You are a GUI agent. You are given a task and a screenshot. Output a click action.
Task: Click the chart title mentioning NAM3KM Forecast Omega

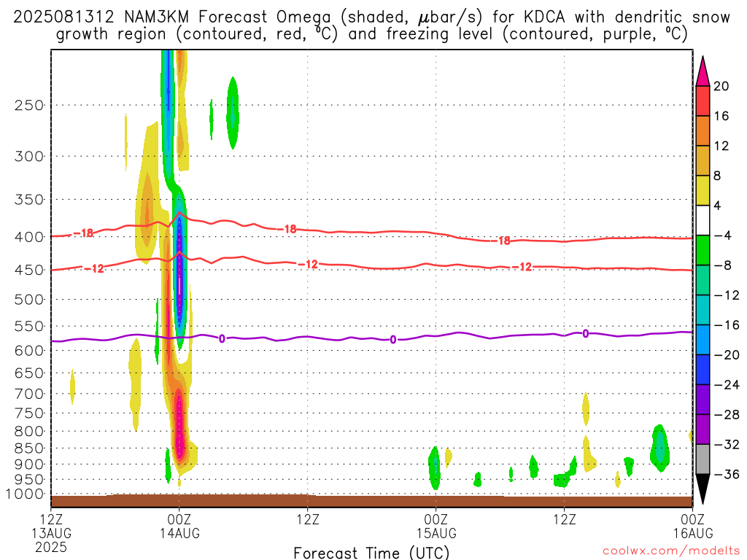tap(371, 26)
